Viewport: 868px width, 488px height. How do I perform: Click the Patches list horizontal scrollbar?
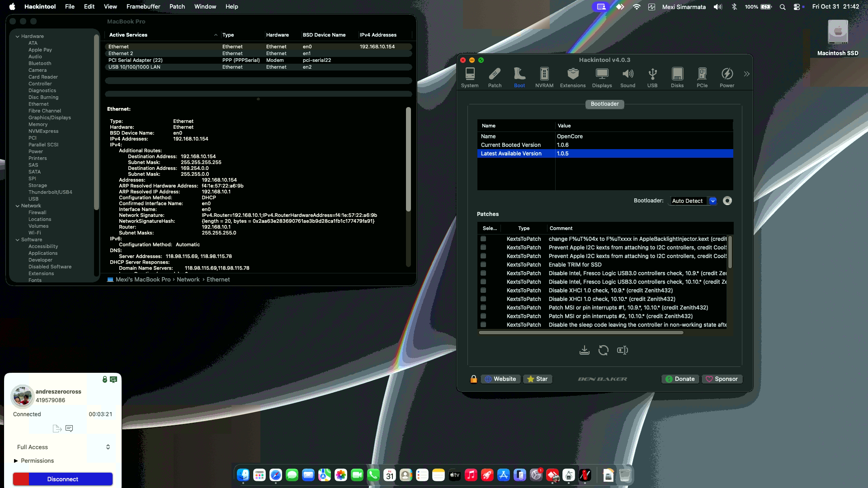tap(581, 333)
